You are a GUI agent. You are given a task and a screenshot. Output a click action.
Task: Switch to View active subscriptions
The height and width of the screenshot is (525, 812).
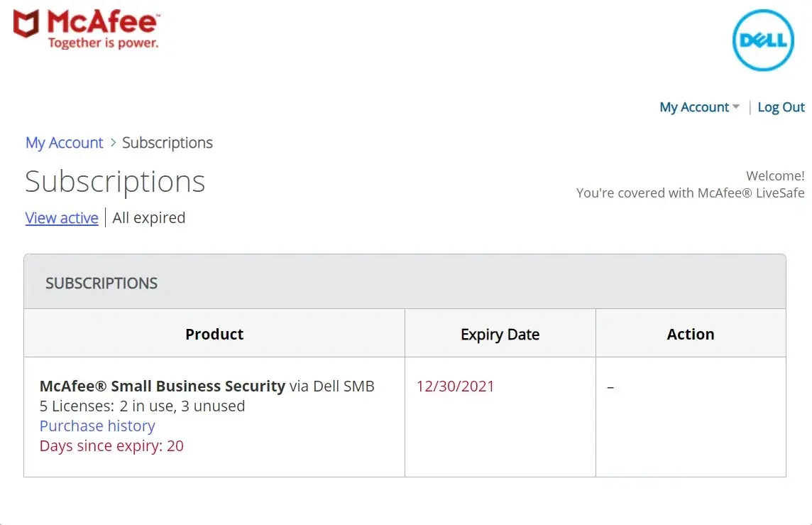pyautogui.click(x=62, y=218)
